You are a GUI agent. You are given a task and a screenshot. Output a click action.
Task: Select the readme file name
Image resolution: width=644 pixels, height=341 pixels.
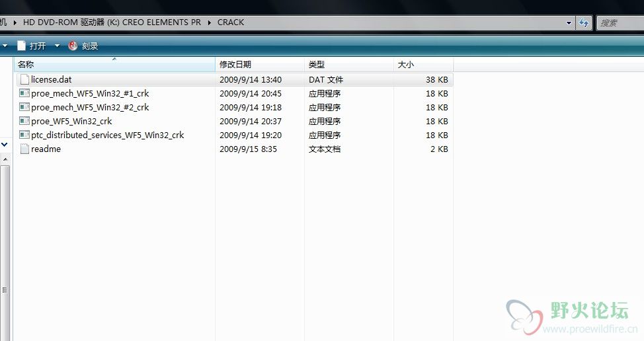tap(46, 149)
